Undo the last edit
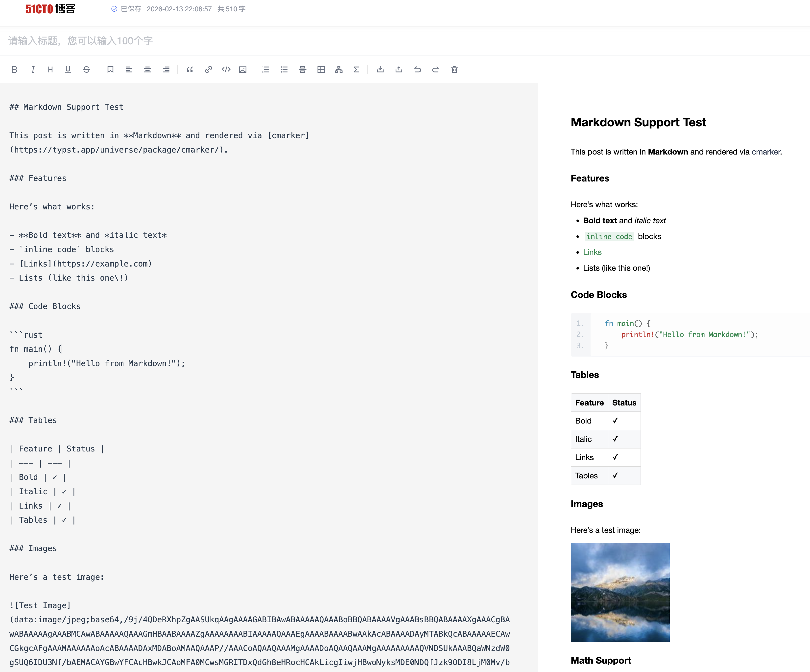The height and width of the screenshot is (672, 810). coord(417,69)
